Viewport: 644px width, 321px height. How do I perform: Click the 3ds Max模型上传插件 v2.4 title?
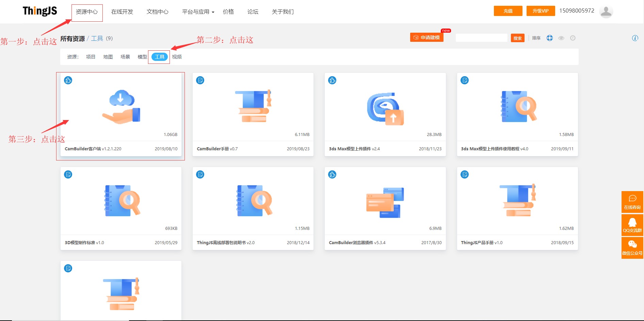click(x=354, y=149)
